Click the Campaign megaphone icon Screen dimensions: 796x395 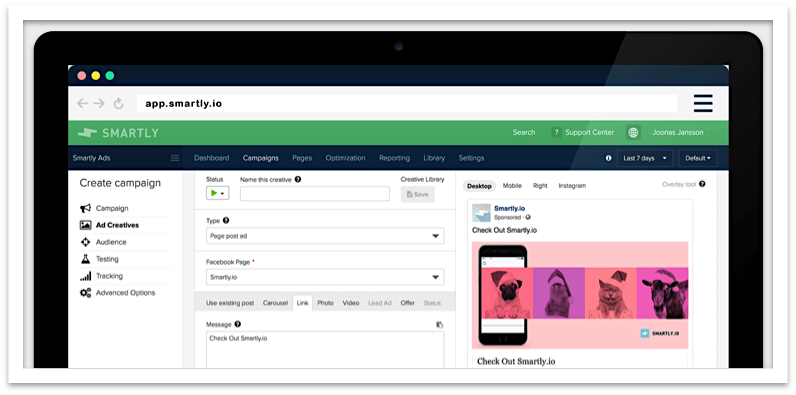[x=85, y=208]
